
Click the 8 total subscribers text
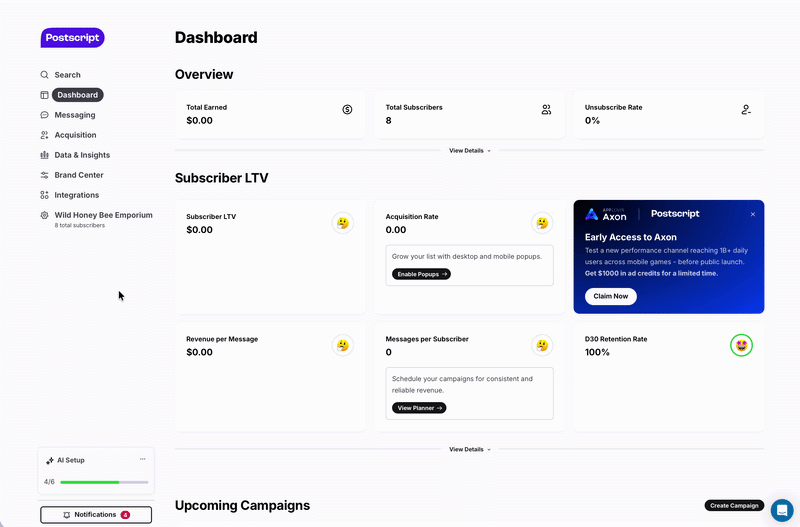(80, 225)
